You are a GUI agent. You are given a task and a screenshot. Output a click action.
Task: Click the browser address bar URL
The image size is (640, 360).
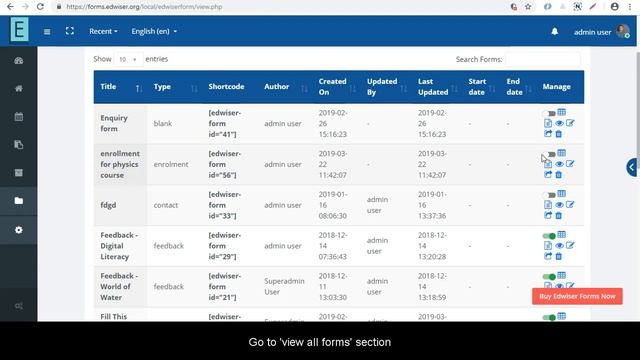point(144,7)
